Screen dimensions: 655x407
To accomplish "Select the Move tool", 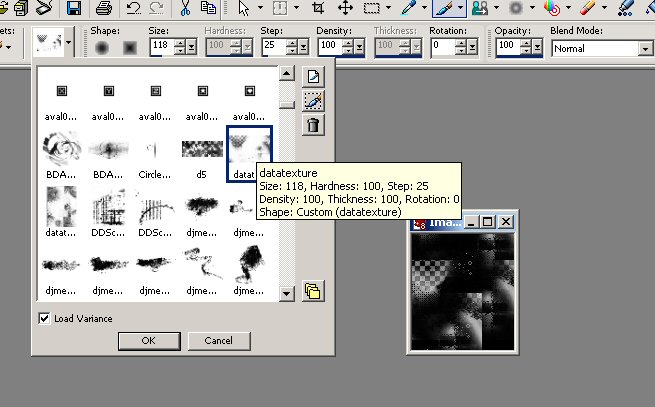I will (345, 9).
